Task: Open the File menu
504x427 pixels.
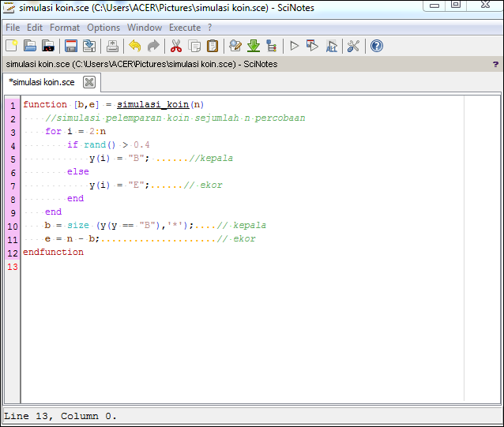Action: pyautogui.click(x=13, y=28)
